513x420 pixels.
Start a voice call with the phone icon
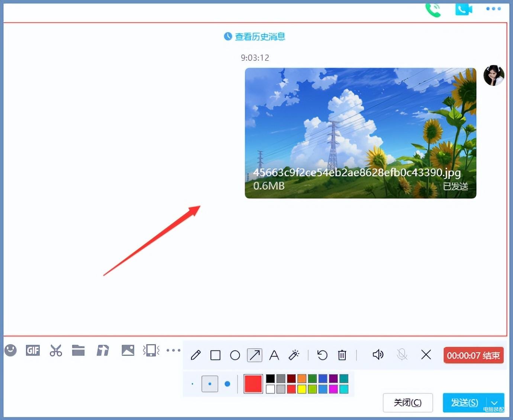click(x=433, y=10)
